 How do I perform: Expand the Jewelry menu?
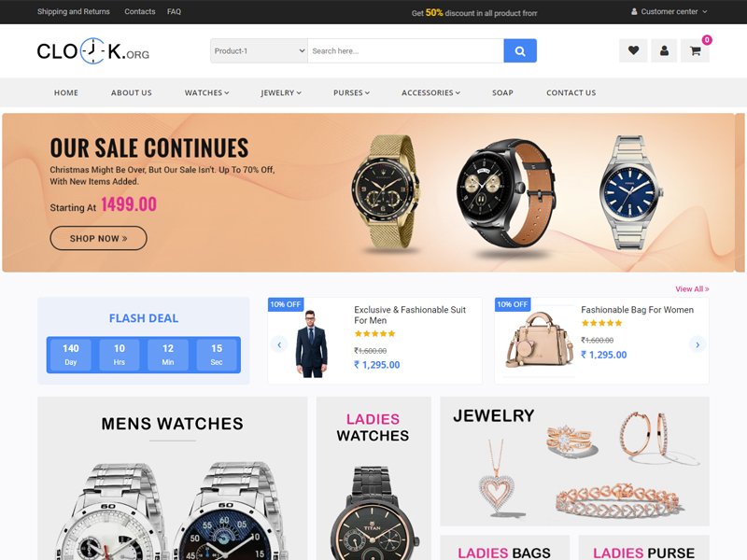[281, 92]
